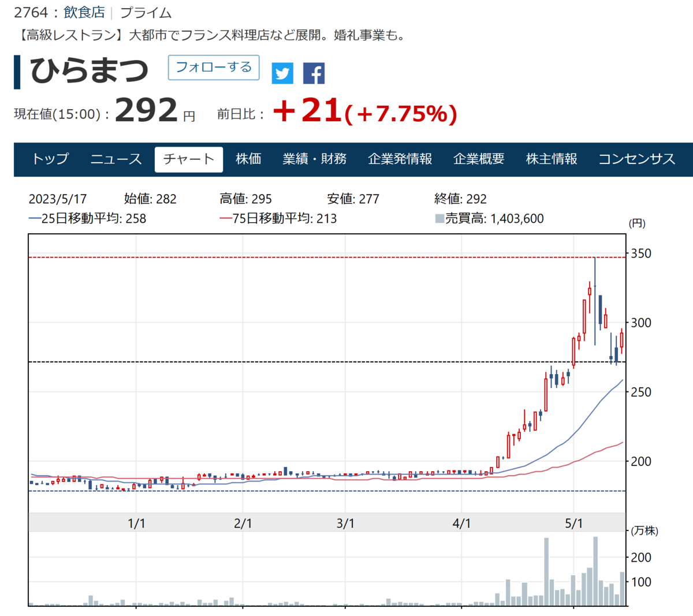Open the 企業概要 tab
This screenshot has height=616, width=693.
(479, 159)
